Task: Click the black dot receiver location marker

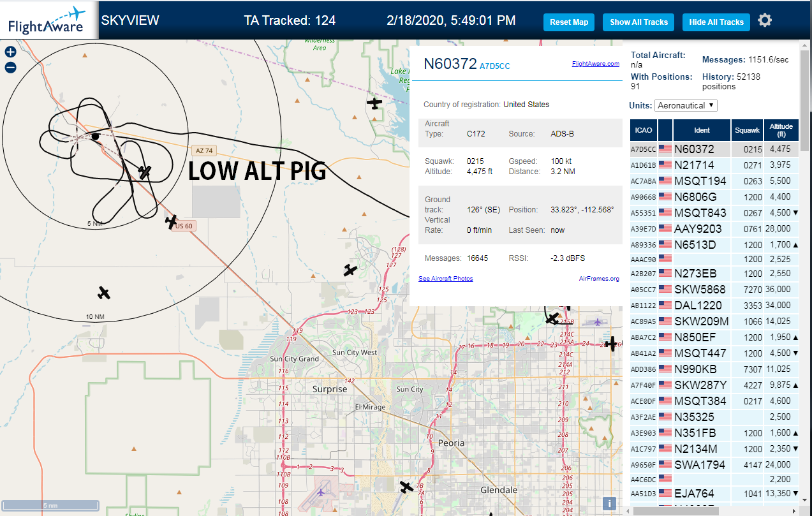Action: pyautogui.click(x=94, y=136)
